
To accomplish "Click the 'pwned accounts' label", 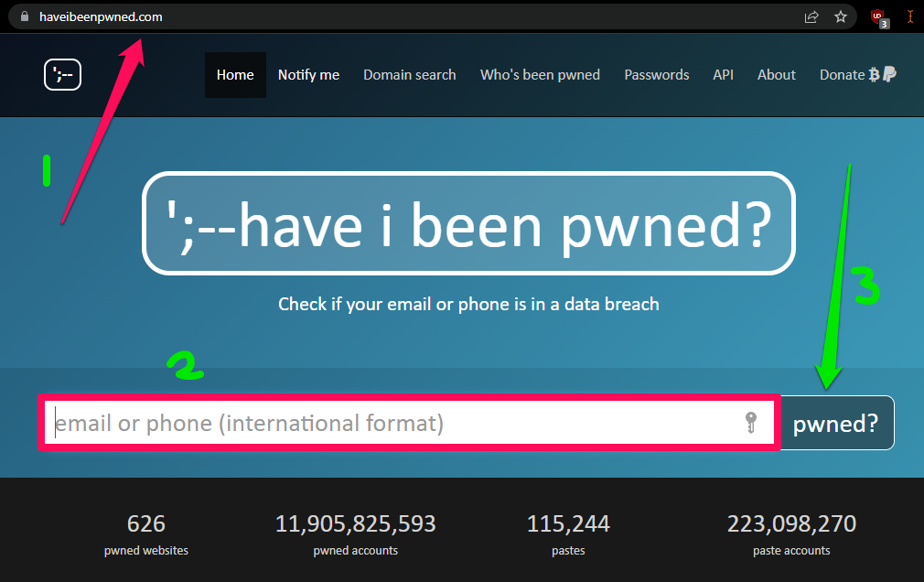I will point(355,551).
